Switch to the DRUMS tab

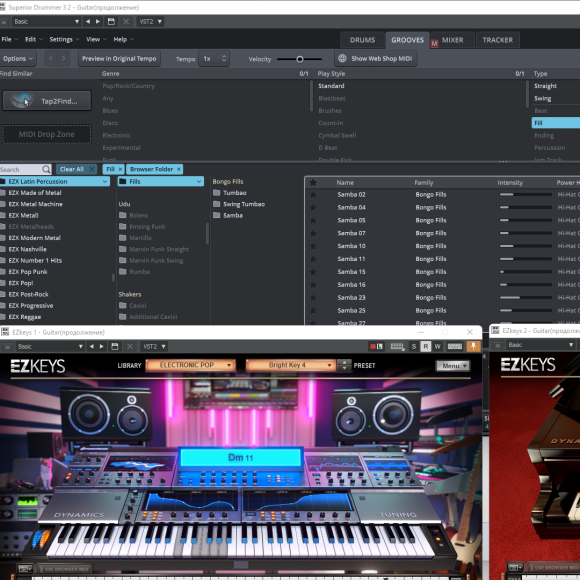click(362, 40)
